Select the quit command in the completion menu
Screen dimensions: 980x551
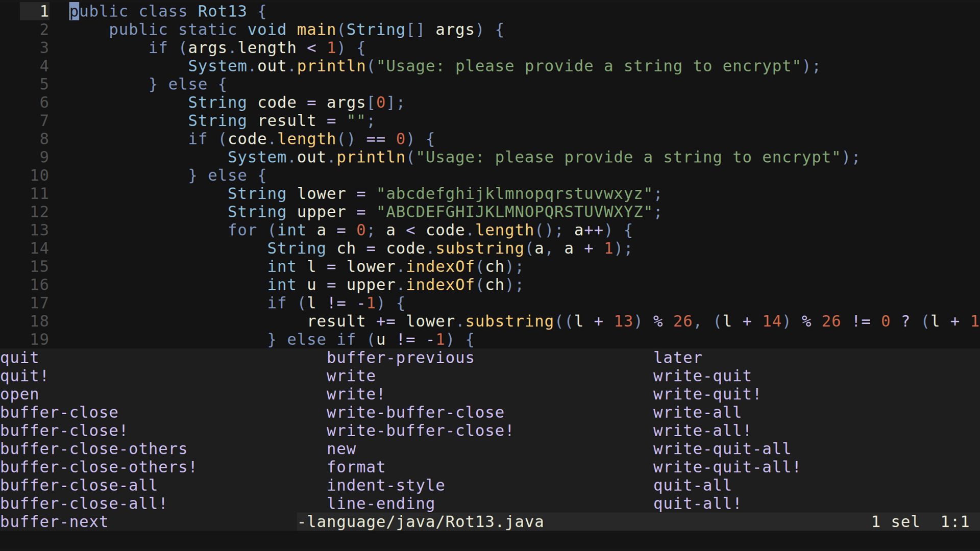coord(19,358)
